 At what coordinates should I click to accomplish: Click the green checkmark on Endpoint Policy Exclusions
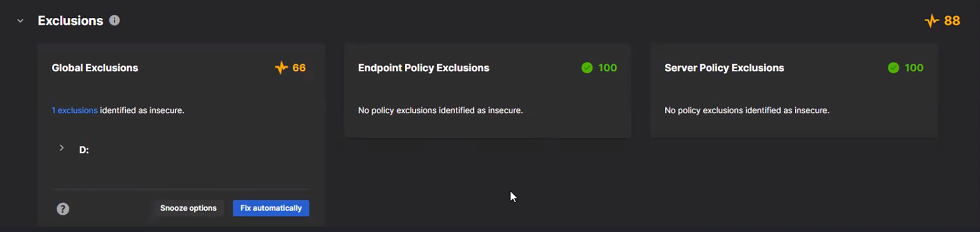(x=587, y=68)
